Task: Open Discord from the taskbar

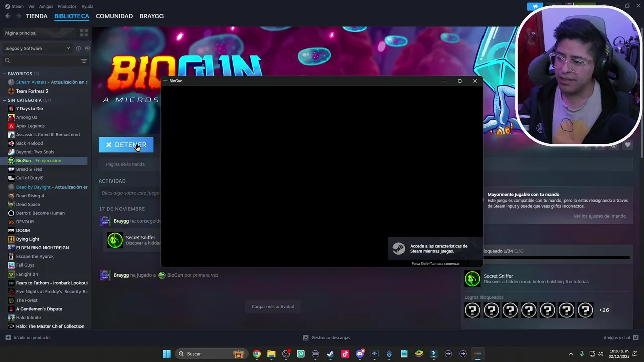Action: pos(360,354)
